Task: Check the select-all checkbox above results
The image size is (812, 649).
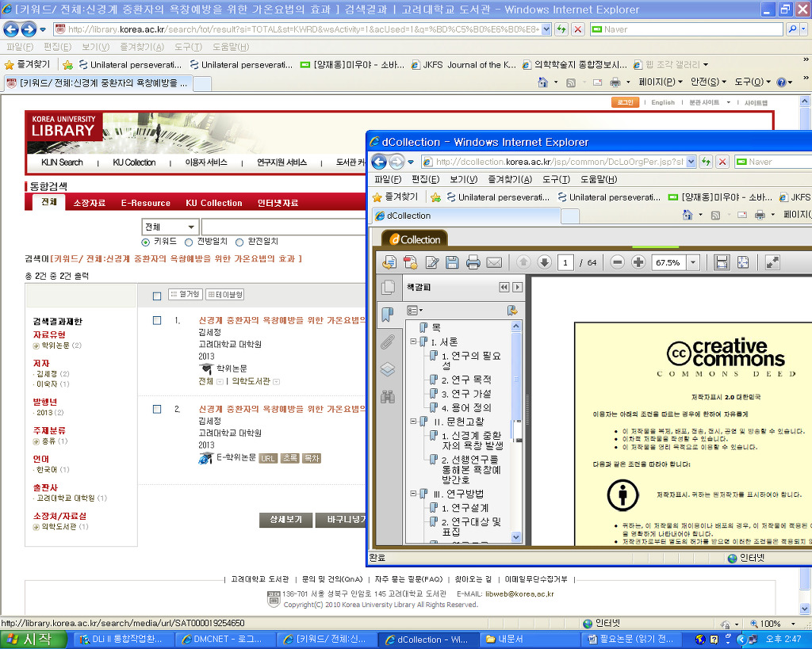Action: 157,296
